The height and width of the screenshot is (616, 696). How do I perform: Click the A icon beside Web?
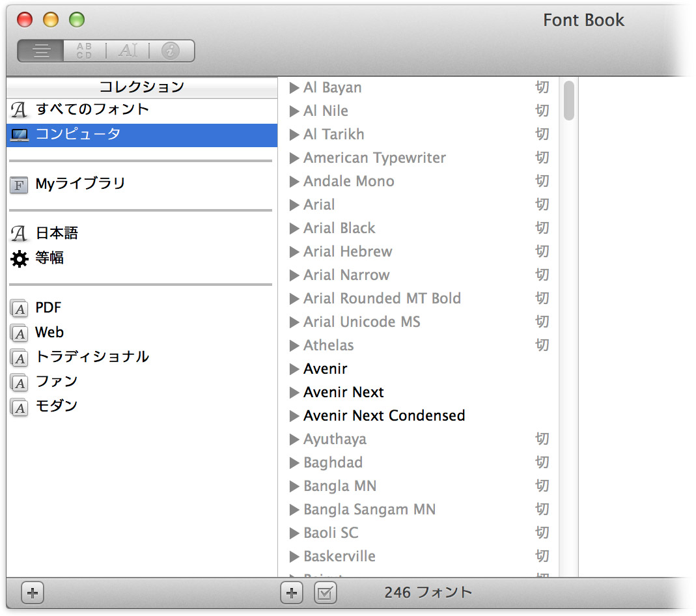point(20,333)
